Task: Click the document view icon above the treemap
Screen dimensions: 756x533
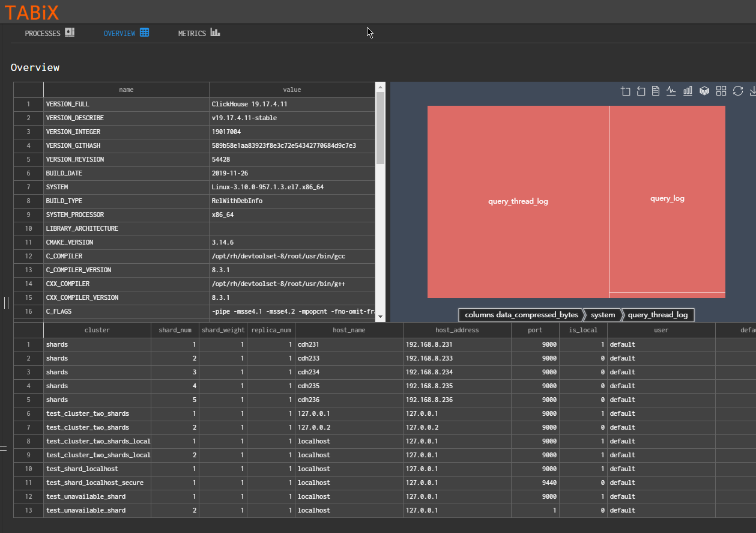Action: pyautogui.click(x=656, y=91)
